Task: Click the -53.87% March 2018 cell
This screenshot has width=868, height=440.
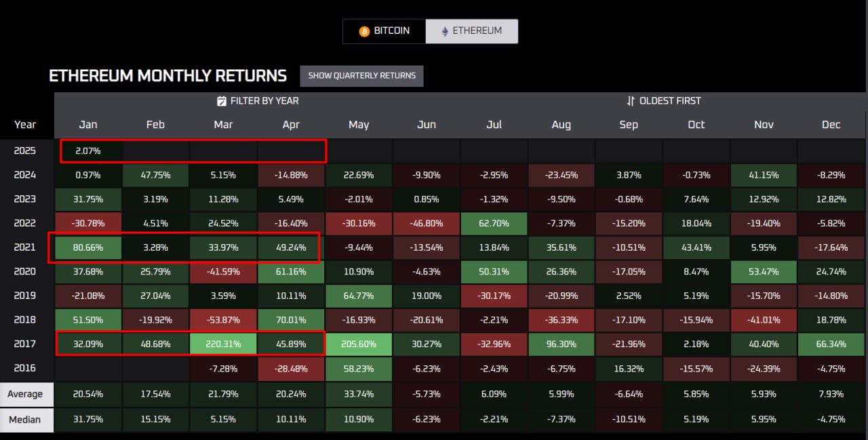Action: [x=223, y=319]
